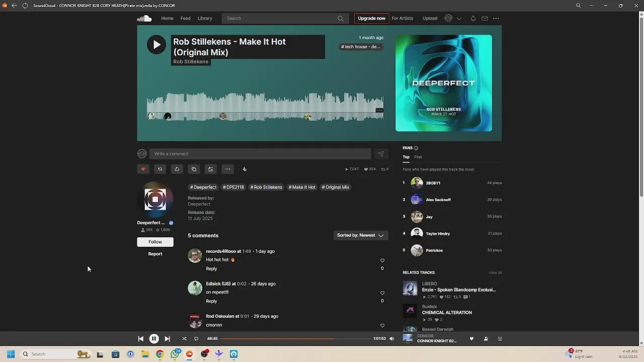Click the profile avatar in the header
644x362 pixels.
448,19
